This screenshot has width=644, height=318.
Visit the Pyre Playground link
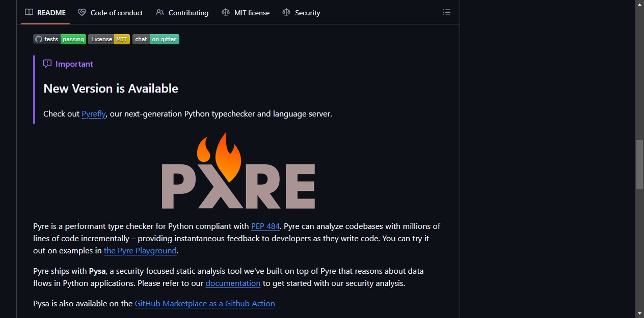(x=140, y=250)
